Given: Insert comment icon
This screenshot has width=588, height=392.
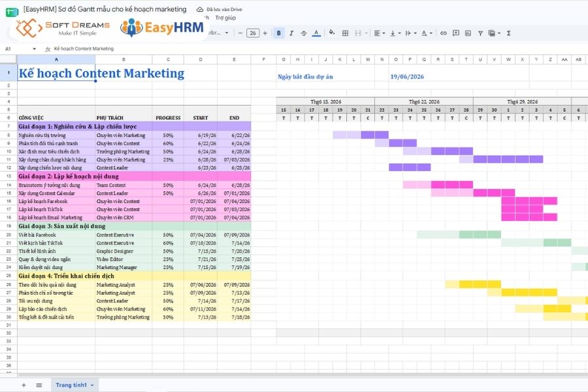Looking at the screenshot, I should pos(455,33).
